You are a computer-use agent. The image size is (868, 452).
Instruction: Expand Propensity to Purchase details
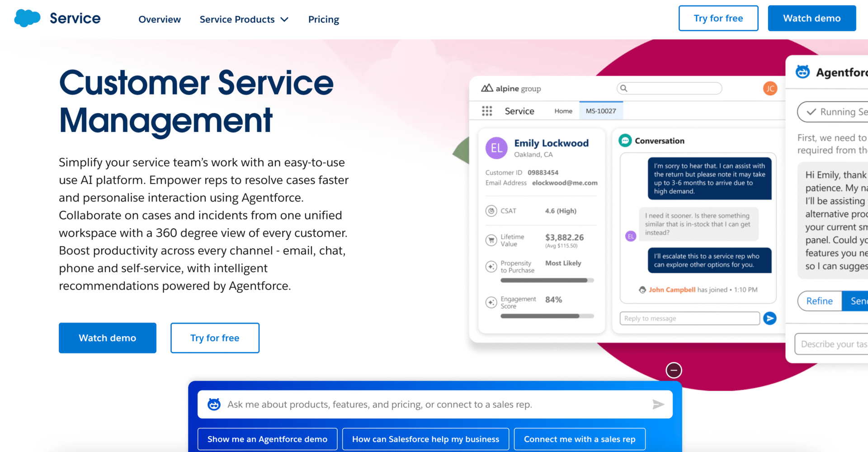491,267
